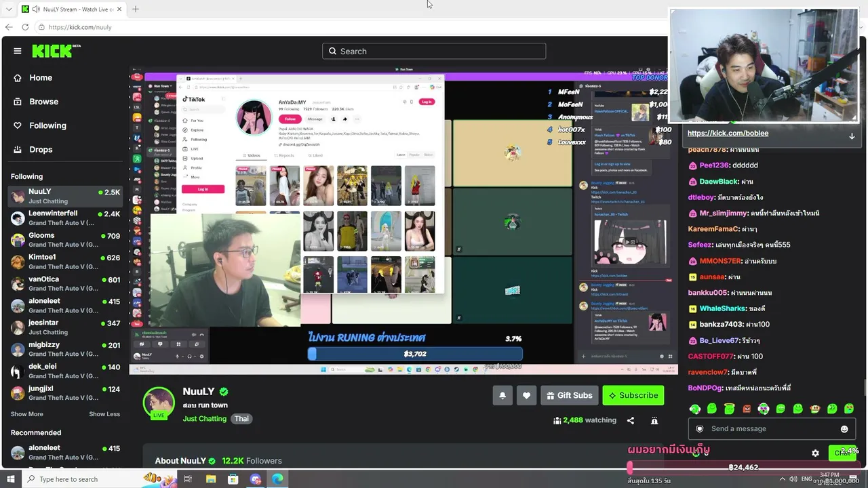
Task: Expand the browser tab search dropdown
Action: [8, 9]
